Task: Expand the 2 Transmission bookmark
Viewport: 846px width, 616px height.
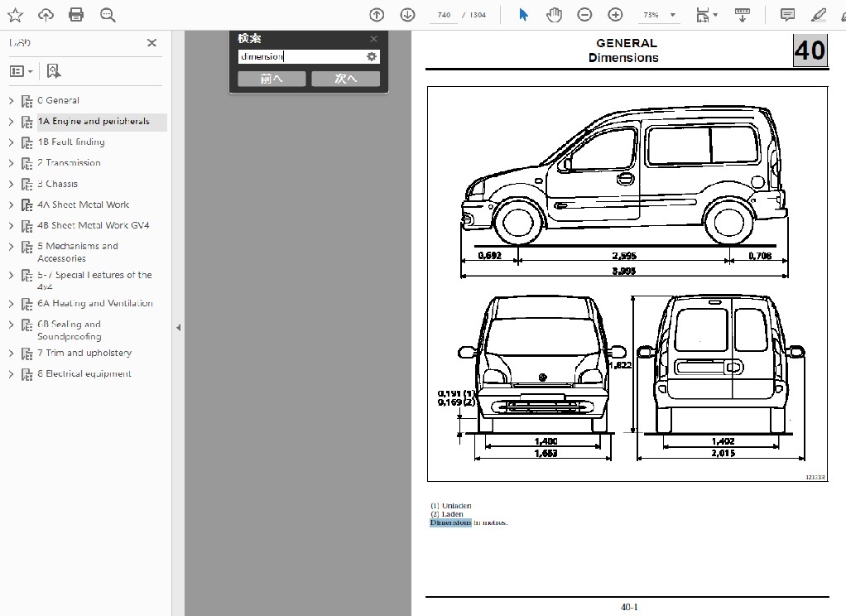Action: coord(12,163)
